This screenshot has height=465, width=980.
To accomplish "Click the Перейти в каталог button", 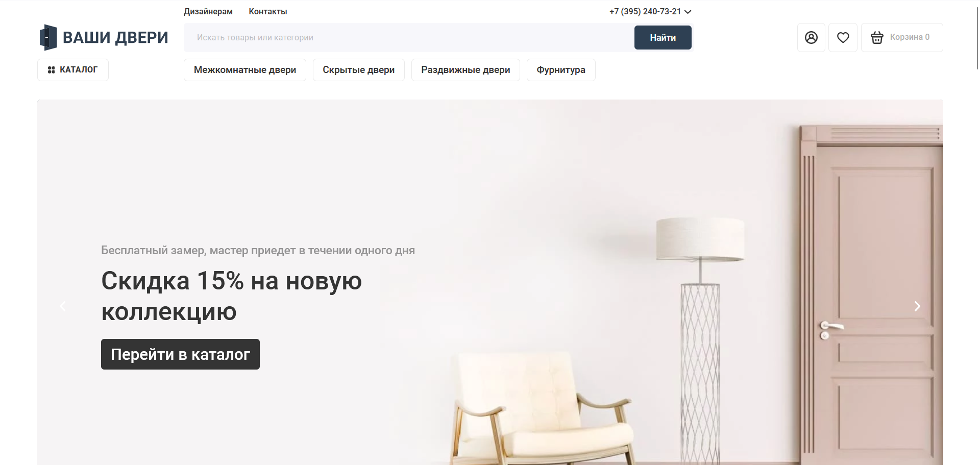I will pyautogui.click(x=180, y=354).
